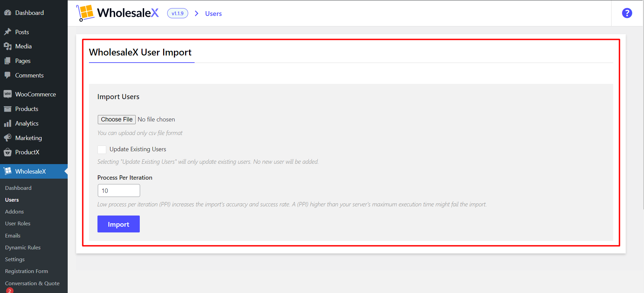Click the WooCommerce logo icon
Screen dimensions: 644x293
coord(7,94)
